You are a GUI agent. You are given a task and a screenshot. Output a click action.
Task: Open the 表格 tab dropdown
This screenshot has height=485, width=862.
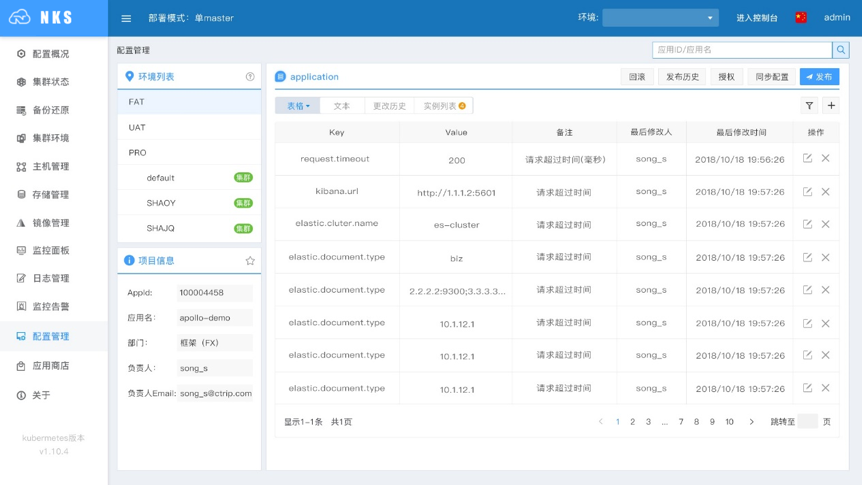297,106
